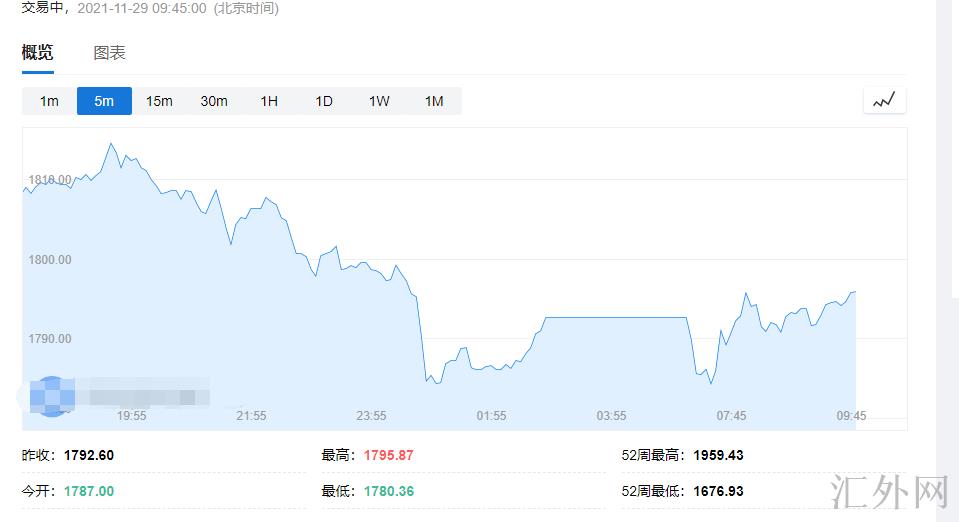Click the 今开 value 1787.00
The width and height of the screenshot is (959, 522).
pyautogui.click(x=89, y=491)
